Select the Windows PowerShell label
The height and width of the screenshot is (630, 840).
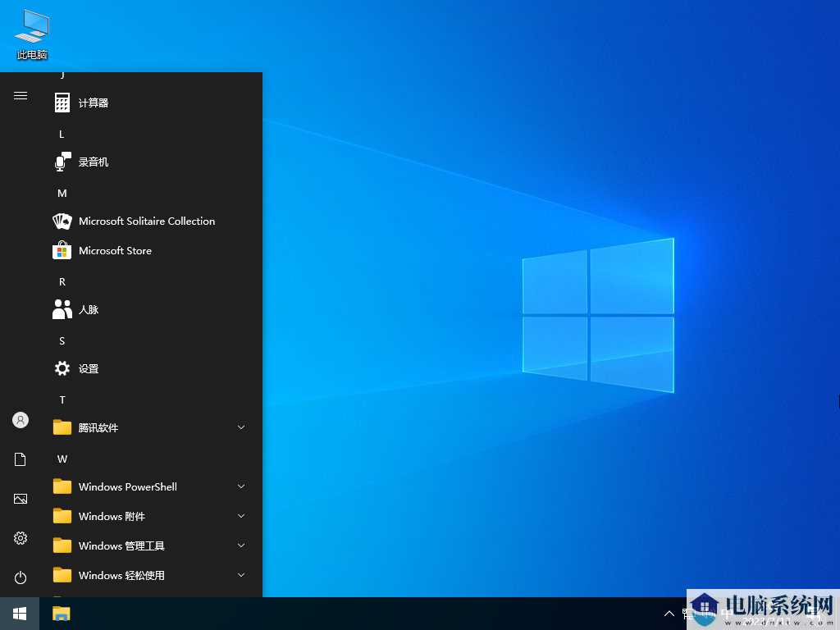coord(128,487)
